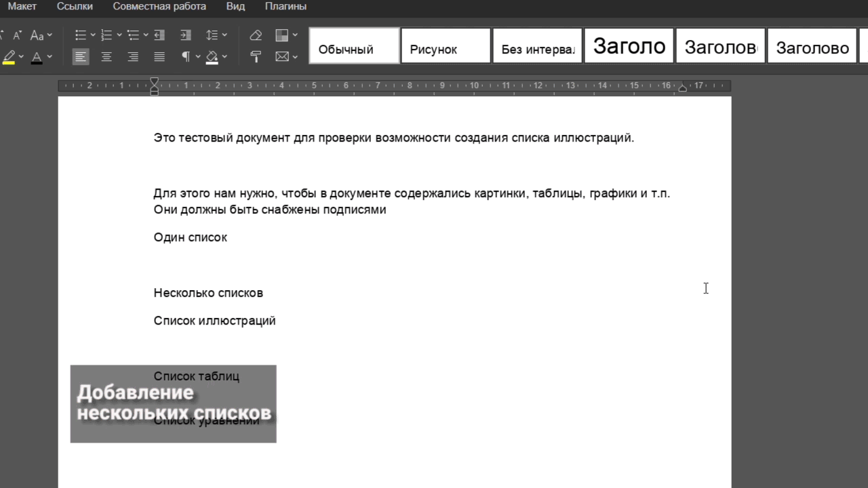Screen dimensions: 868x488
Task: Place cursor in 'Список иллюстраций'
Action: click(214, 321)
